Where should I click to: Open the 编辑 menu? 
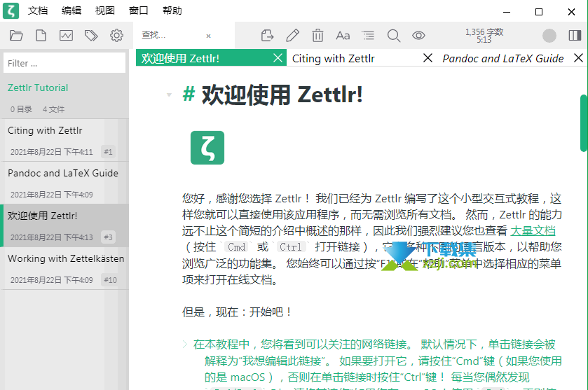(71, 11)
